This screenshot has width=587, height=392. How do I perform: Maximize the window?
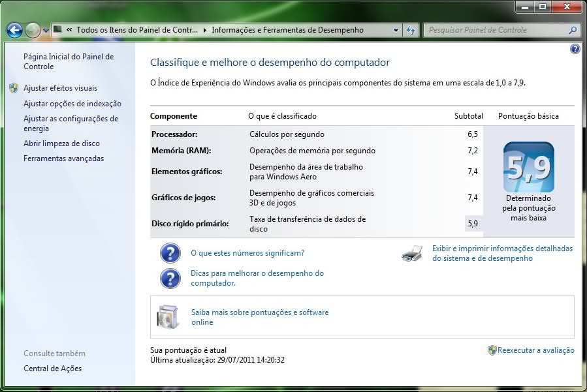[x=543, y=7]
